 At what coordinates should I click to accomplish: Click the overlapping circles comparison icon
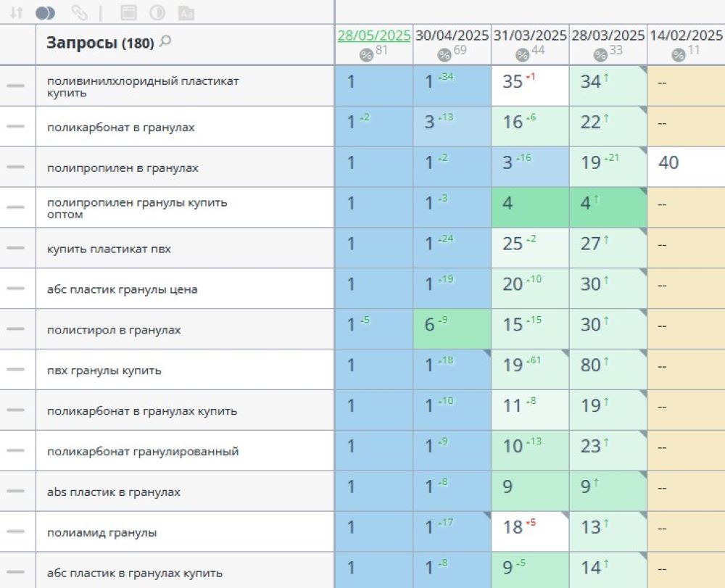[47, 12]
